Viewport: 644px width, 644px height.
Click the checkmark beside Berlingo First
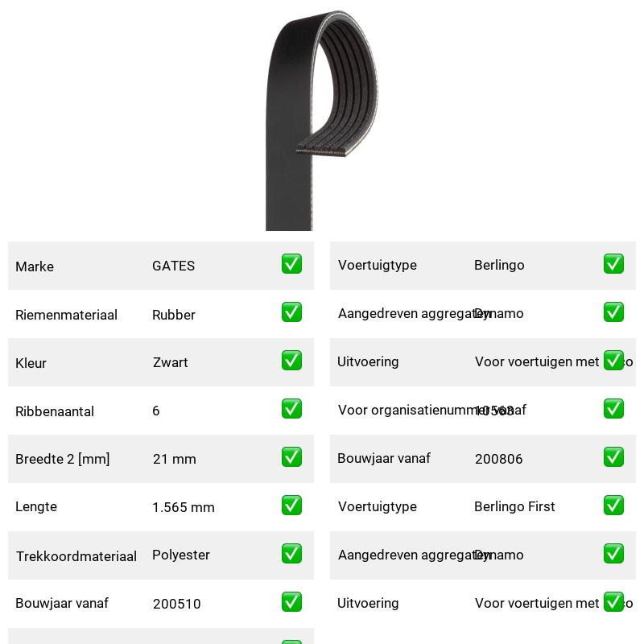pyautogui.click(x=613, y=506)
